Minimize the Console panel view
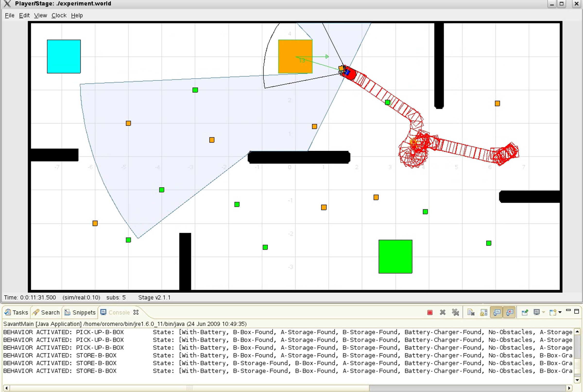Viewport: 583px width, 392px height. point(568,310)
